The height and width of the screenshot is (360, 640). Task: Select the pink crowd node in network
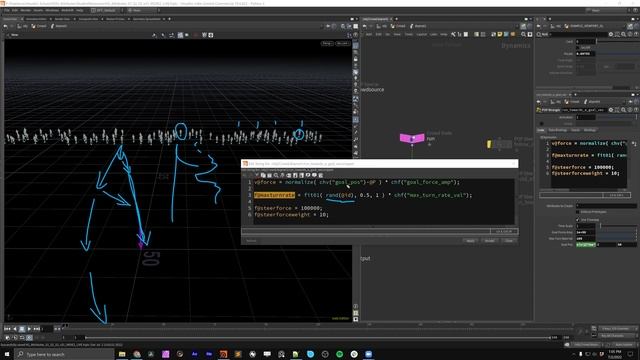(x=412, y=138)
